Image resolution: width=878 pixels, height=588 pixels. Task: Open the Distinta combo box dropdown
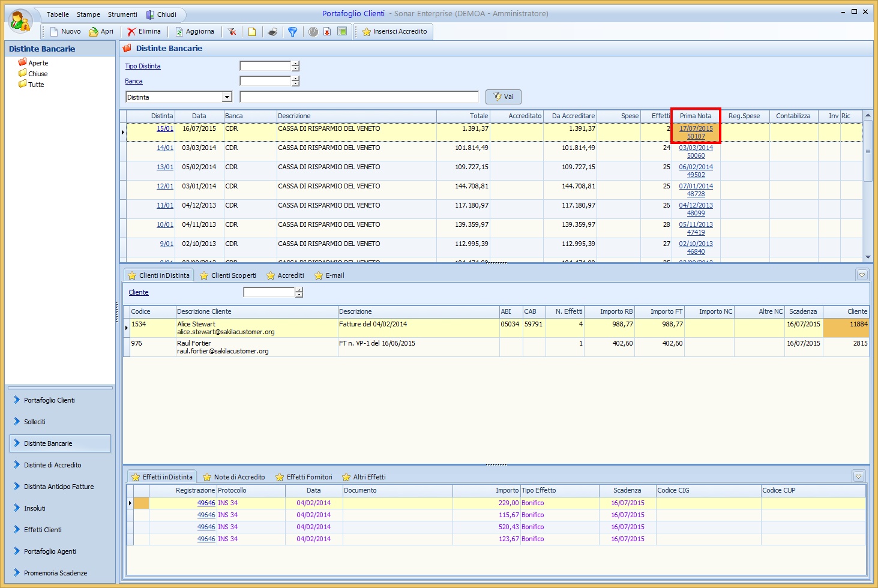click(x=227, y=97)
